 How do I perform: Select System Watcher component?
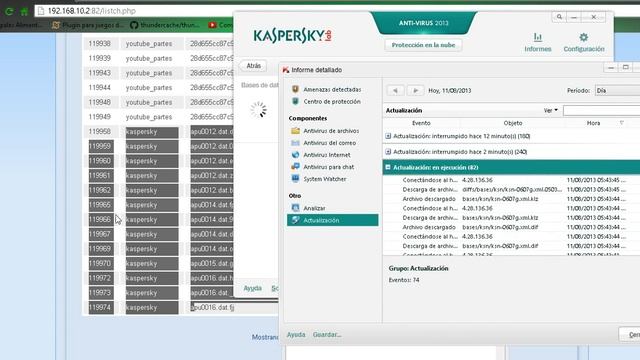(x=324, y=179)
